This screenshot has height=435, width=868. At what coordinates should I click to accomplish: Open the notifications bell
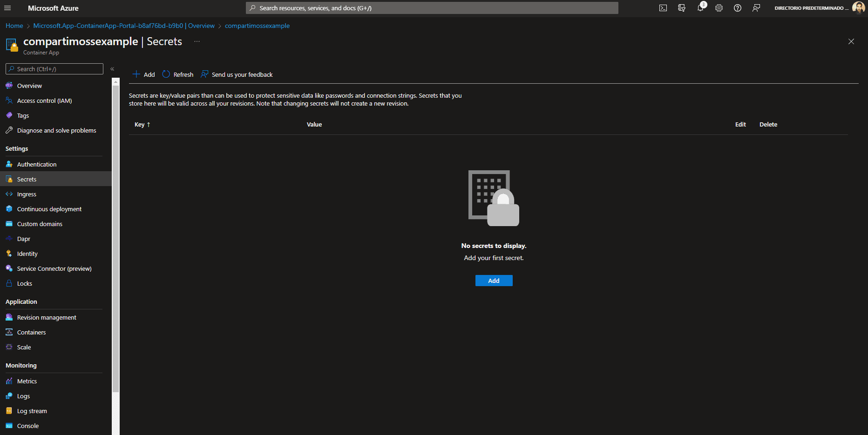pyautogui.click(x=700, y=8)
